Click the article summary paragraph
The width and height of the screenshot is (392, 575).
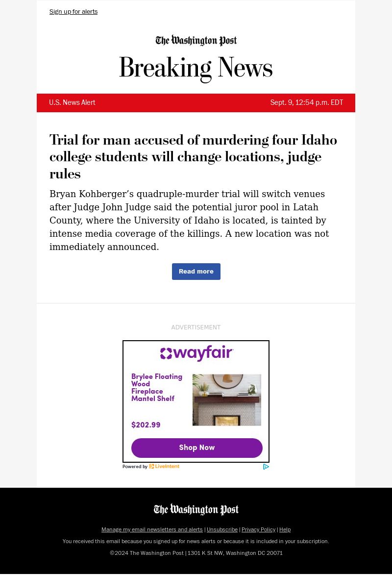[189, 221]
